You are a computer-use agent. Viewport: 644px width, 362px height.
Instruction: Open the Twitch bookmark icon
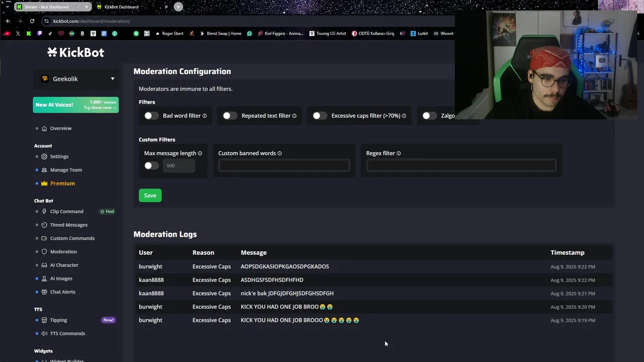[40, 34]
